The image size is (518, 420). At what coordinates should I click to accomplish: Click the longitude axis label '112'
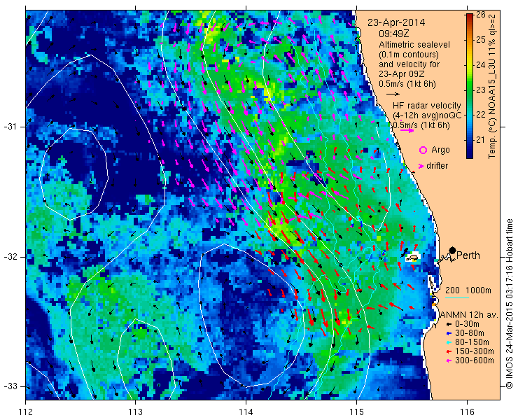click(x=25, y=412)
